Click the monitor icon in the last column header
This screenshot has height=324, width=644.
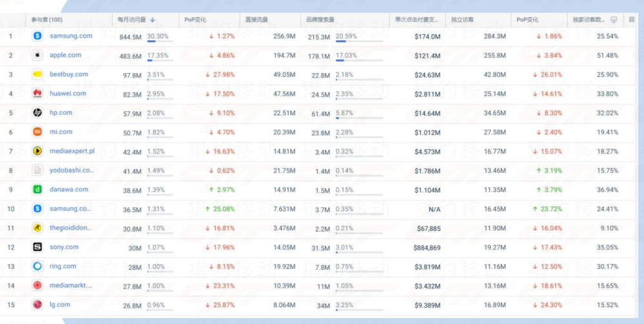614,19
